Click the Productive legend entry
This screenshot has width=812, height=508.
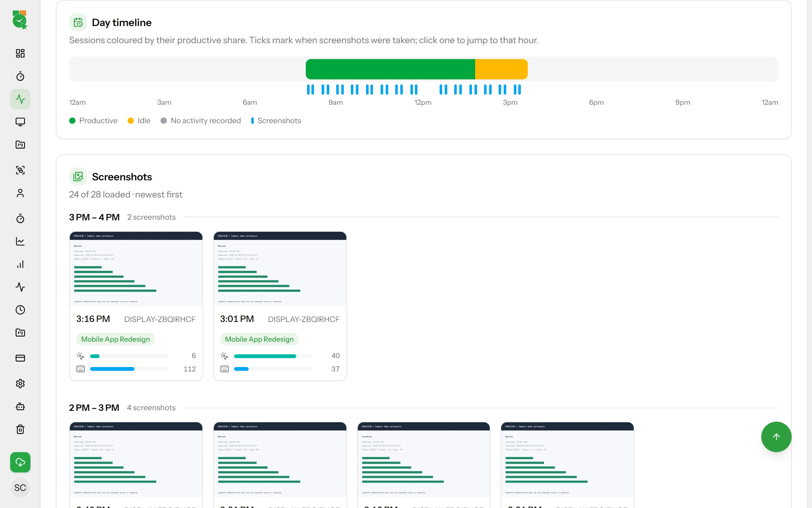click(x=93, y=121)
